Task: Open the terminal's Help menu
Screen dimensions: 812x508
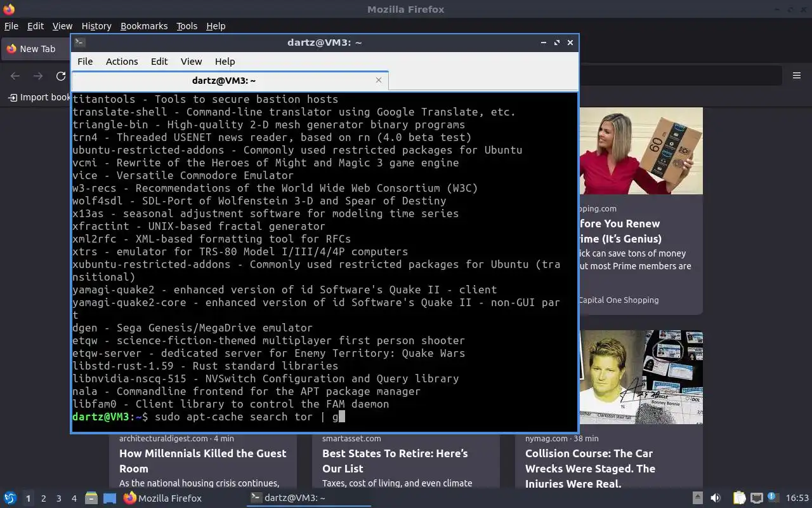Action: pyautogui.click(x=225, y=62)
